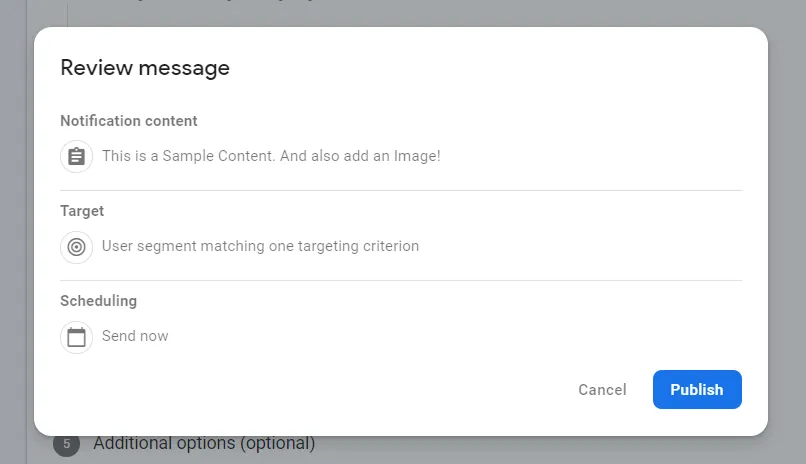Click the Scheduling section label
The image size is (806, 464).
[98, 301]
